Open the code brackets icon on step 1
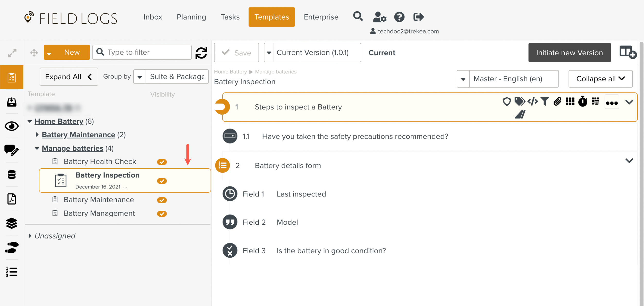 pos(532,101)
